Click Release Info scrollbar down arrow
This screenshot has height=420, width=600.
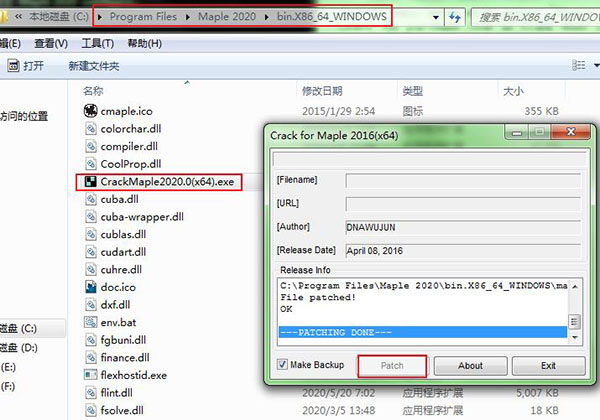(x=574, y=337)
